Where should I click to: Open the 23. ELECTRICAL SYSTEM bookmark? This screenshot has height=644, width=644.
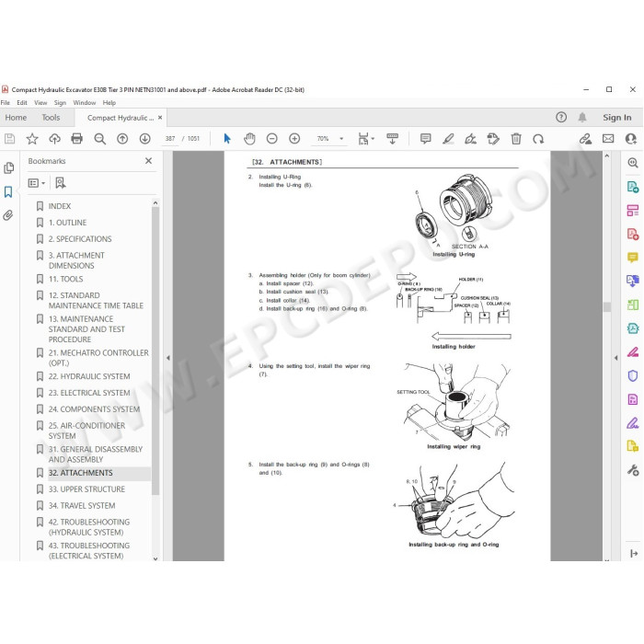pos(89,393)
